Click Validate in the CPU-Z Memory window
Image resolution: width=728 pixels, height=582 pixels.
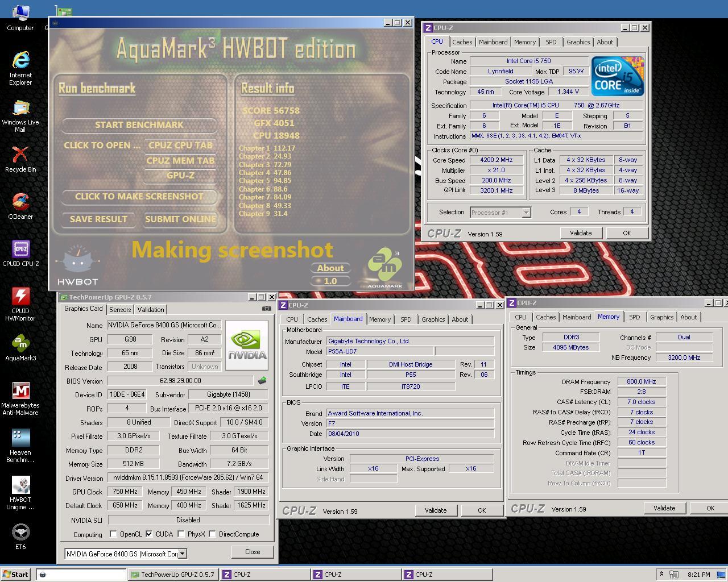(664, 508)
